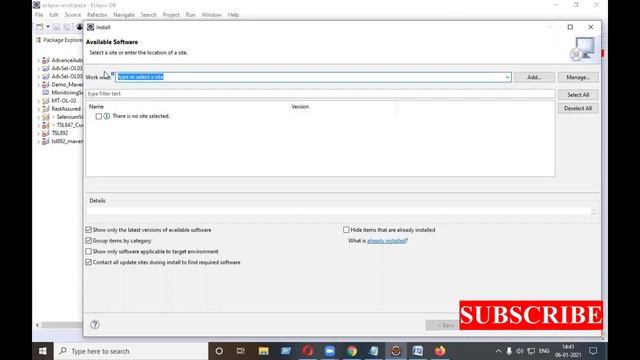The height and width of the screenshot is (360, 640).
Task: Click the Name column header
Action: (96, 107)
